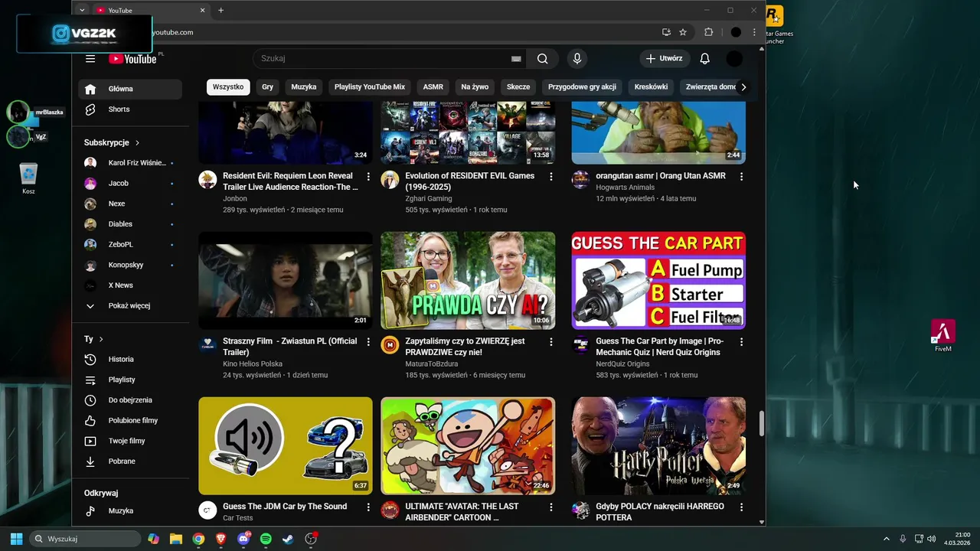980x551 pixels.
Task: Expand Pokaż więcej subscriptions
Action: click(129, 305)
